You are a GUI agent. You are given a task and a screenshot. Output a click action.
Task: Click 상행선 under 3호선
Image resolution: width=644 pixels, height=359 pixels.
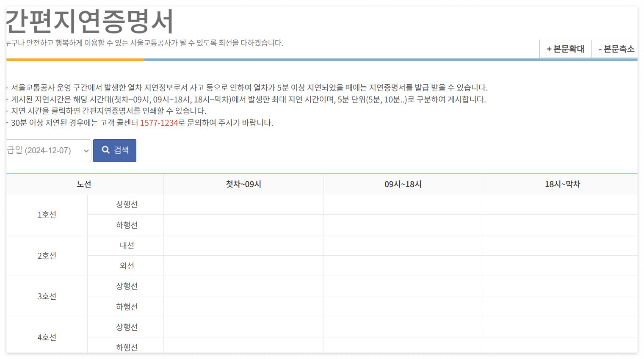(127, 286)
